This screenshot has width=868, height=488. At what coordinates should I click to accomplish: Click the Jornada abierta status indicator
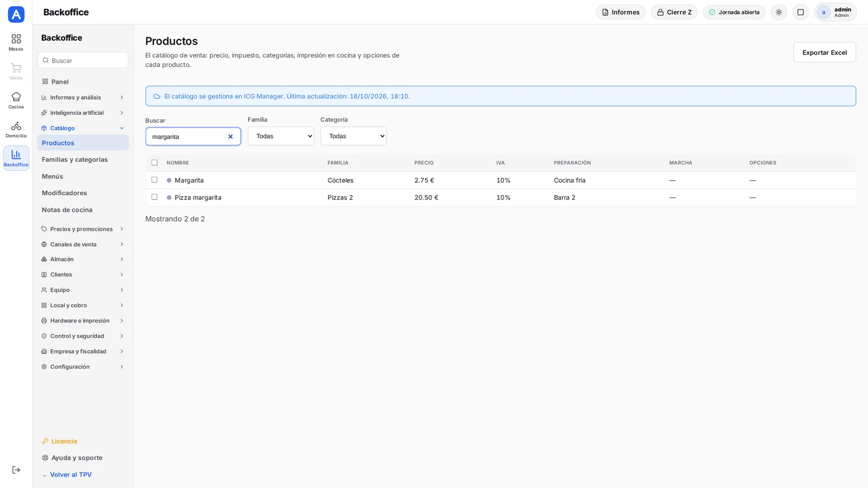click(x=734, y=12)
